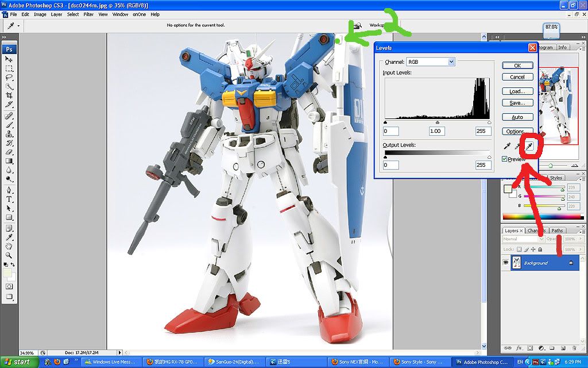Toggle Quick Mask mode in the toolbox
The height and width of the screenshot is (368, 588).
click(x=9, y=286)
